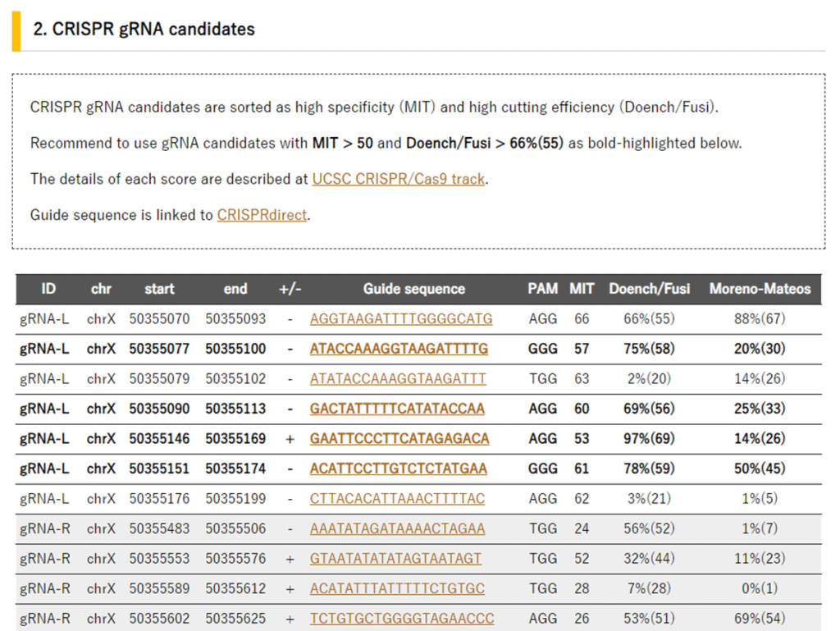Click the Doench/Fusi column header
This screenshot has width=840, height=631.
tap(649, 289)
